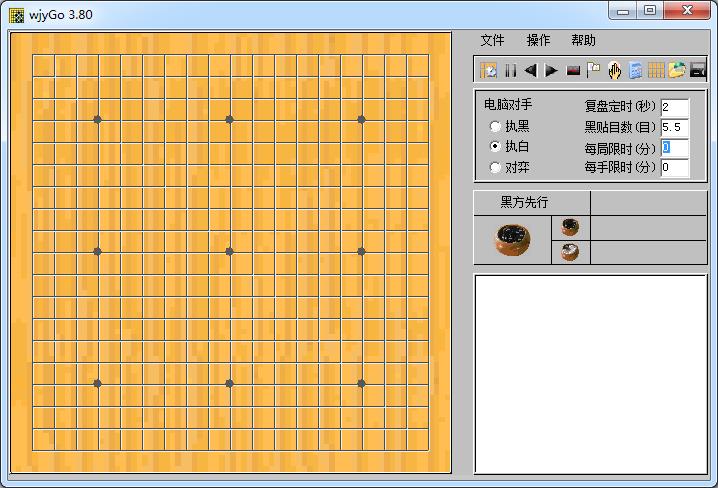Click the 黑贴目数 komi input field
This screenshot has width=718, height=488.
(x=674, y=127)
